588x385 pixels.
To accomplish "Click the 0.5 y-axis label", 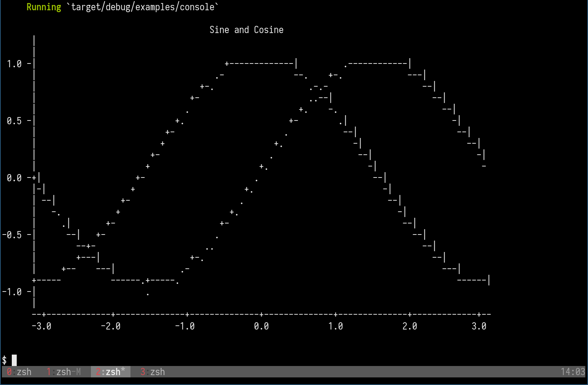I will click(x=15, y=120).
